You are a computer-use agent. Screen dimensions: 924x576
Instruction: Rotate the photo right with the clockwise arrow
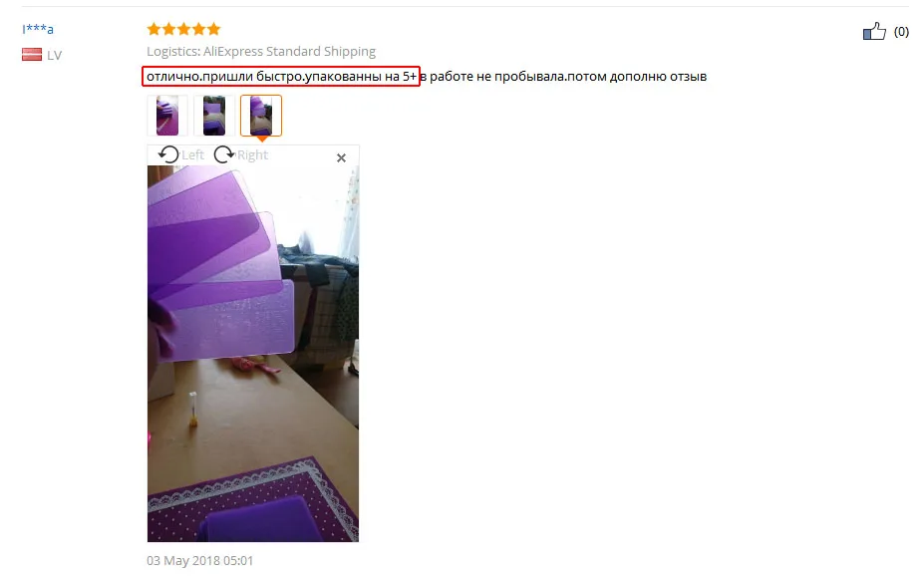coord(224,154)
